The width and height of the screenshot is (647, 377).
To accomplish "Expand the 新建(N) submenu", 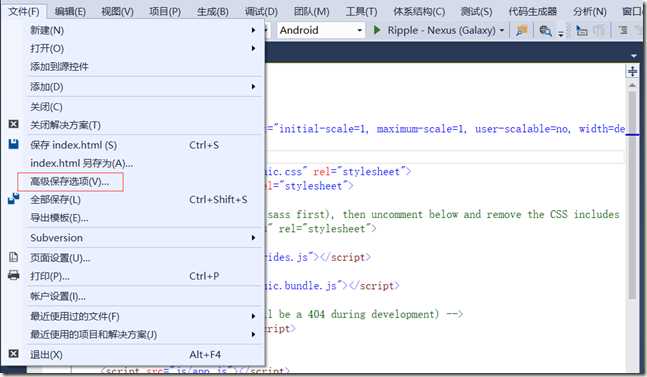I will [x=253, y=30].
